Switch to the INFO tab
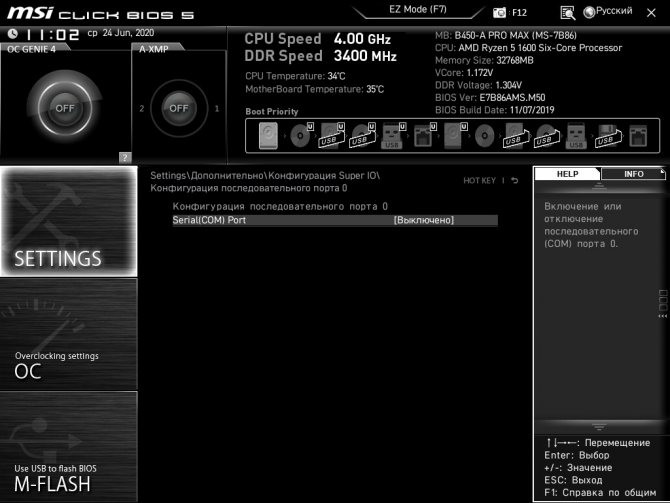670x503 pixels. 633,174
